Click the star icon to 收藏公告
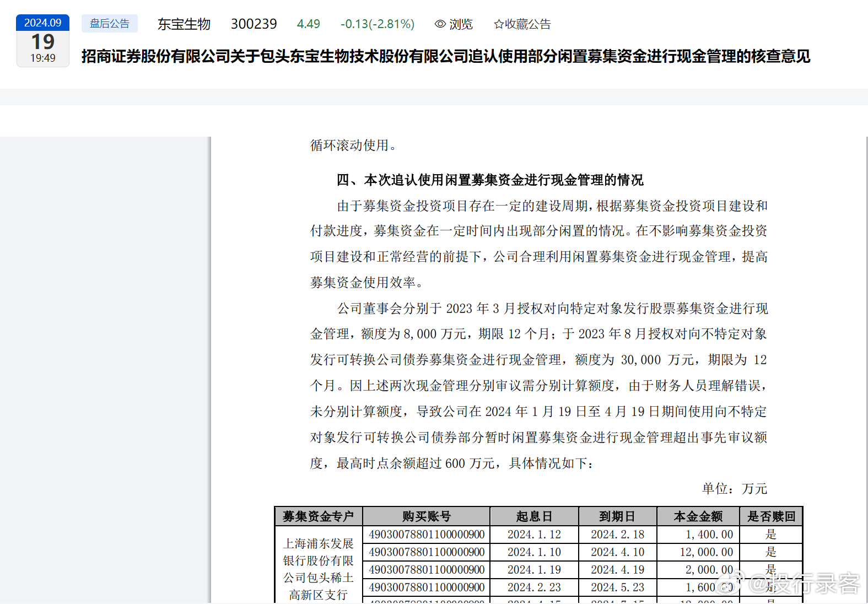This screenshot has height=604, width=868. [x=499, y=24]
